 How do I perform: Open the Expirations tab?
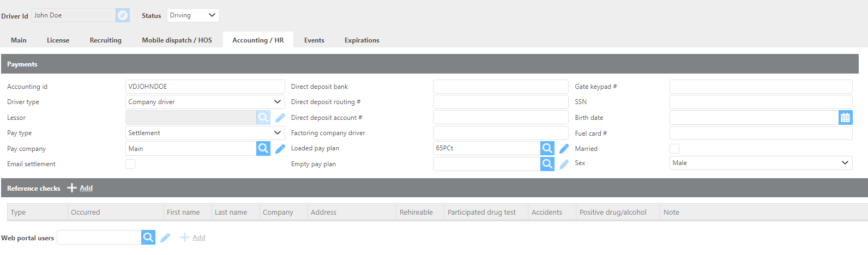click(x=361, y=40)
